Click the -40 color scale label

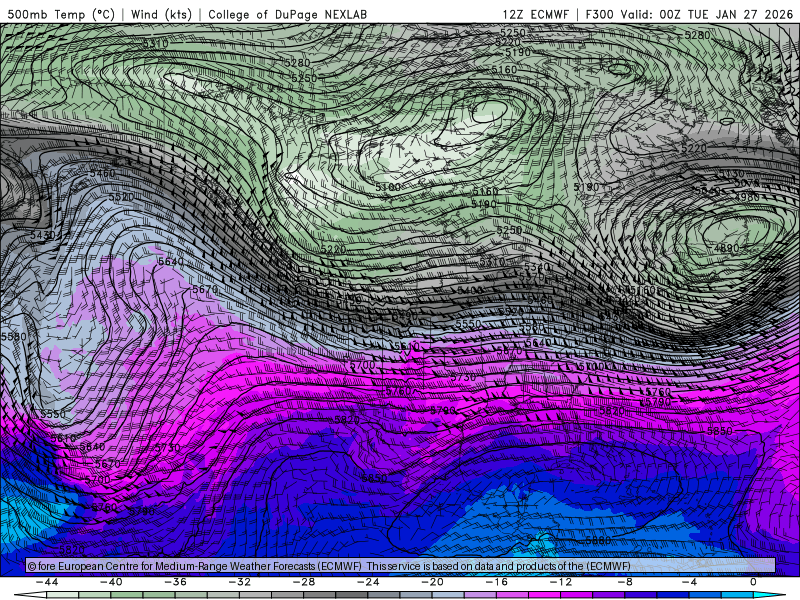tap(111, 582)
